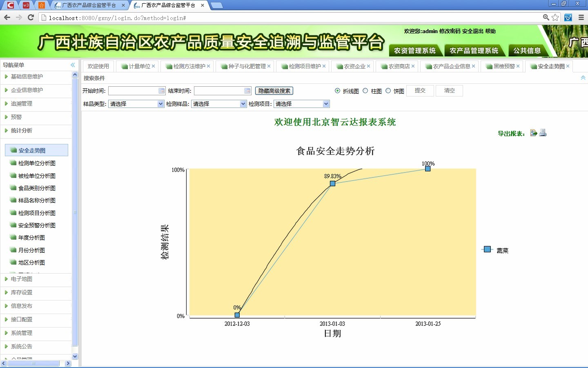Select the 饼图 pie chart radio button
588x368 pixels.
388,91
